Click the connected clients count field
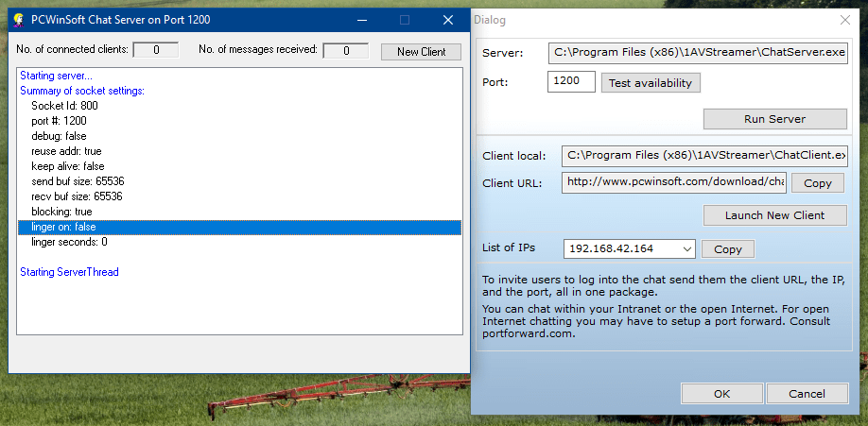Screen dimensions: 868x426 (156, 50)
